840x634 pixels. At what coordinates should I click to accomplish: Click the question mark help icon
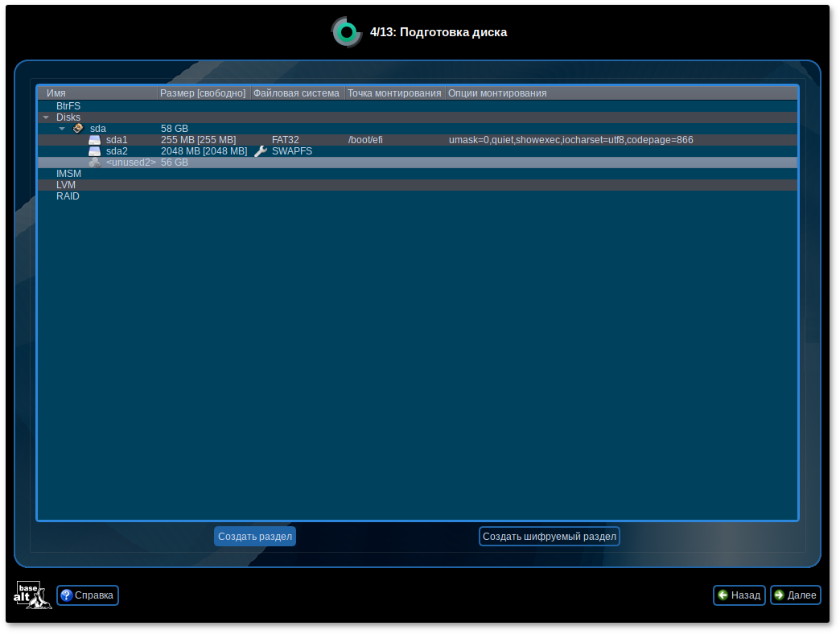pyautogui.click(x=67, y=595)
